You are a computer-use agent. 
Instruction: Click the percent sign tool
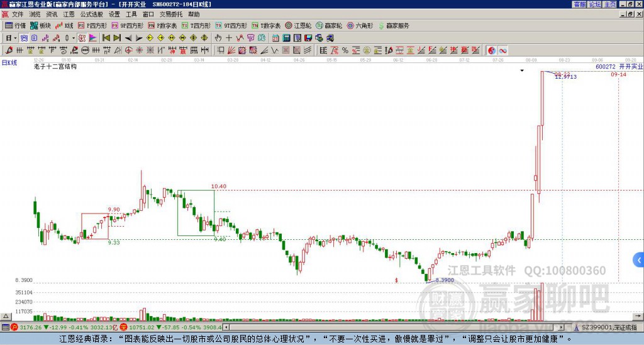(345, 50)
